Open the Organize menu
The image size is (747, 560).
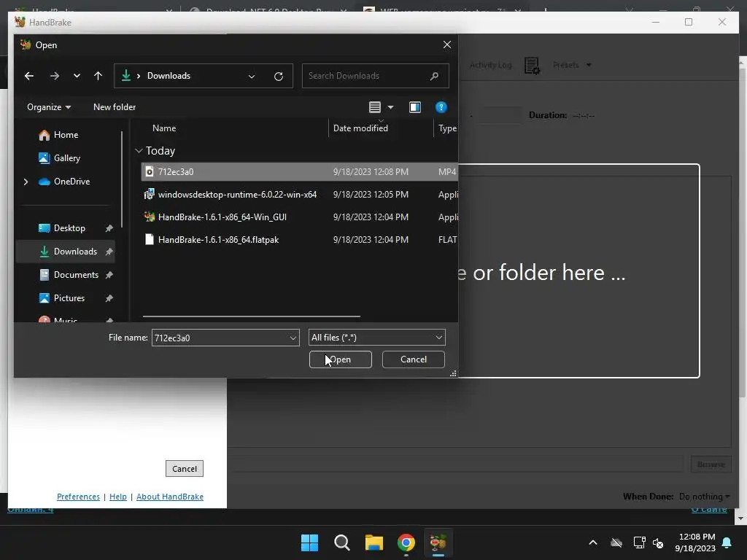coord(49,107)
